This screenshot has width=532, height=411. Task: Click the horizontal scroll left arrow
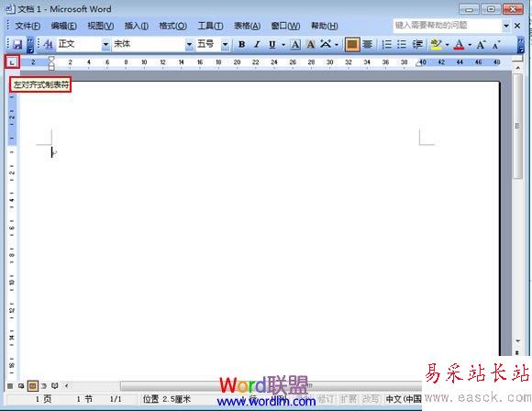point(66,386)
